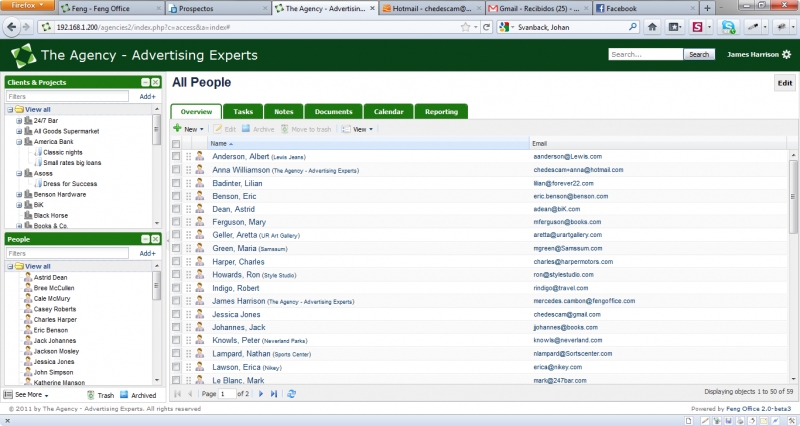Check the box for Anderson, Albert
Viewport: 800px width, 426px height.
176,156
